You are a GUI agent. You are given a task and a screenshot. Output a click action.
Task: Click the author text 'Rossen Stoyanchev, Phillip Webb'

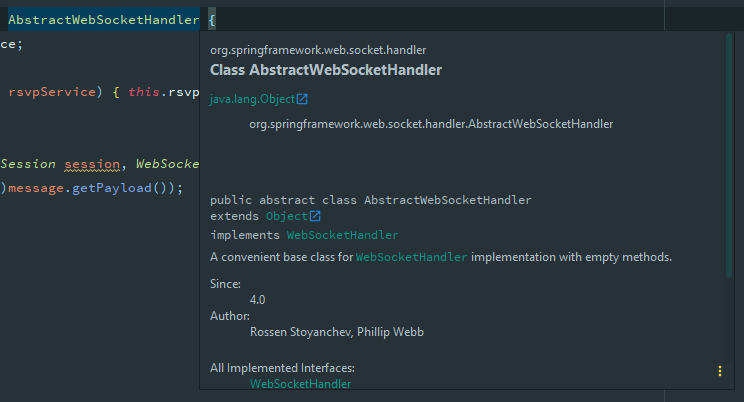337,332
